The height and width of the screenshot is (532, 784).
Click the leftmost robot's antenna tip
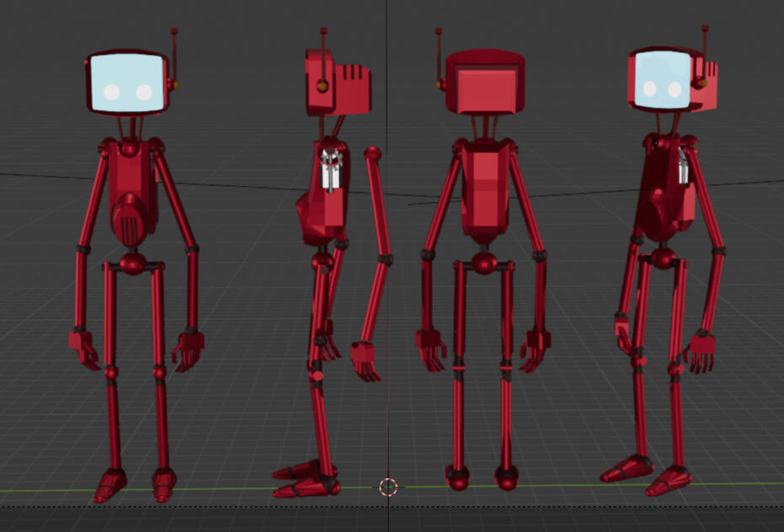pyautogui.click(x=174, y=32)
